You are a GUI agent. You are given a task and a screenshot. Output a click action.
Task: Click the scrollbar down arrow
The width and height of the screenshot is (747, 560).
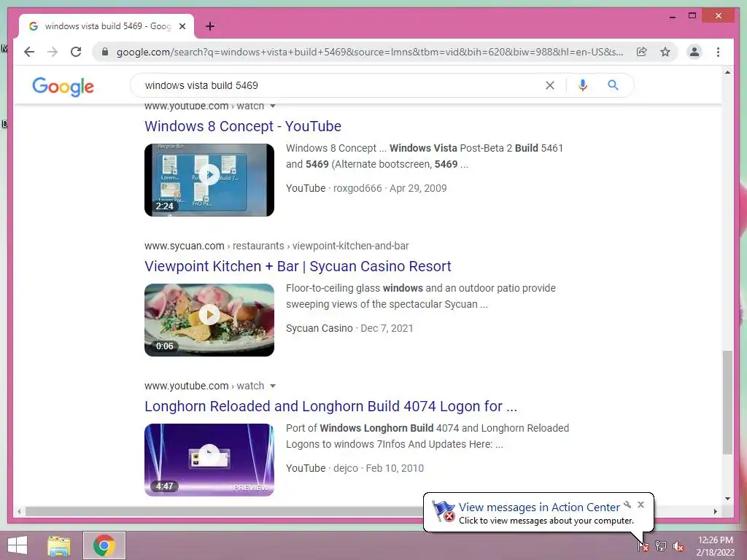click(x=727, y=499)
